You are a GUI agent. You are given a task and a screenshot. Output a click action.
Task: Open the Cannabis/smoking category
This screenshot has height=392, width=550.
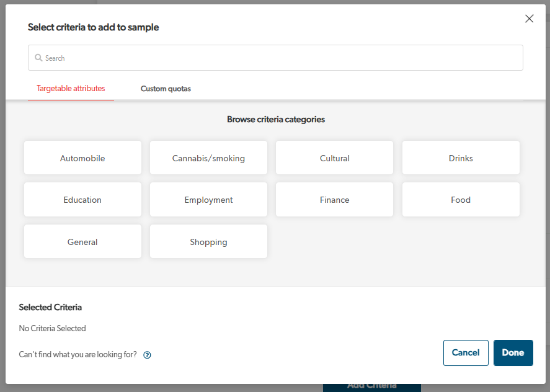(208, 158)
